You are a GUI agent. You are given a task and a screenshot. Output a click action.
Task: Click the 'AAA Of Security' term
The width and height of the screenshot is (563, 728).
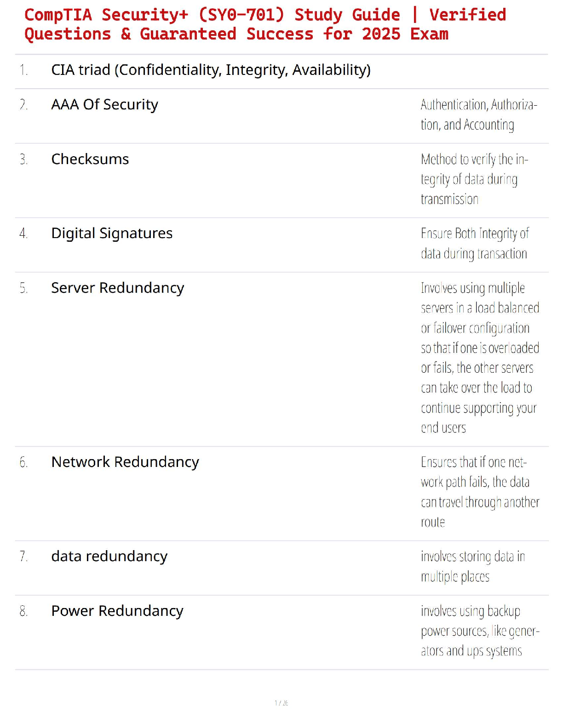click(104, 105)
